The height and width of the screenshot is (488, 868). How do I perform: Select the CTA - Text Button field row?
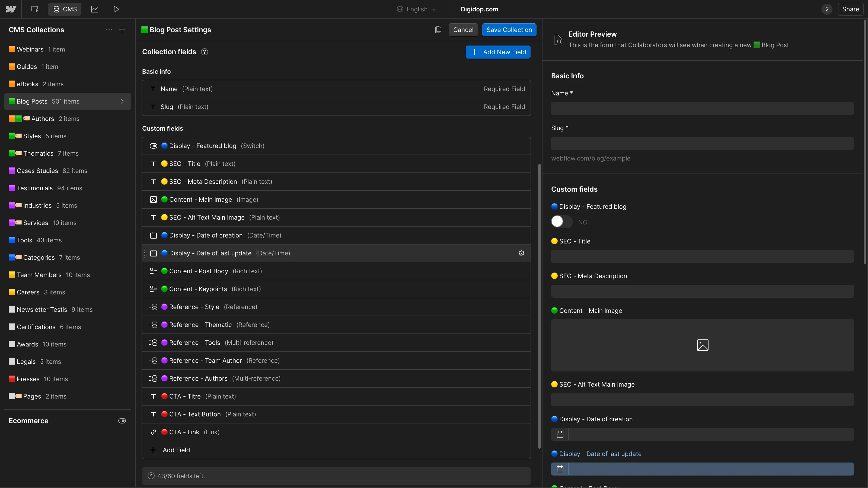tap(336, 414)
